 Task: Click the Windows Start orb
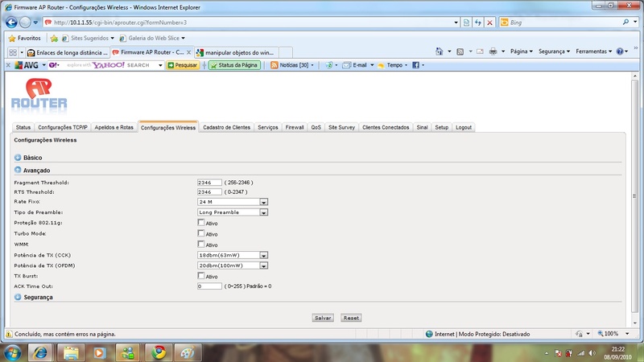click(13, 352)
